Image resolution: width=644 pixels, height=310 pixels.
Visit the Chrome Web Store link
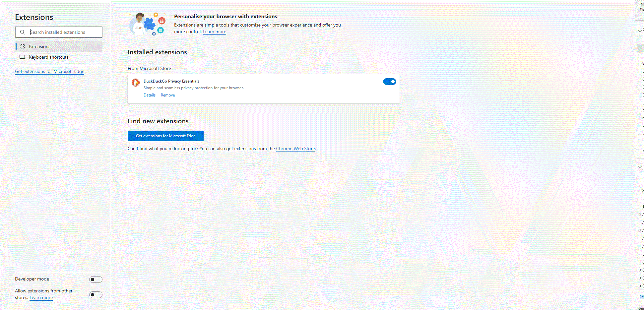click(x=295, y=149)
